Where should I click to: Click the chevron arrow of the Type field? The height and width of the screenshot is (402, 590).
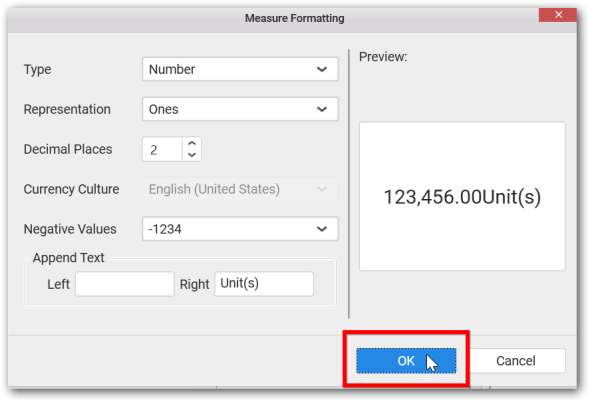click(x=322, y=69)
